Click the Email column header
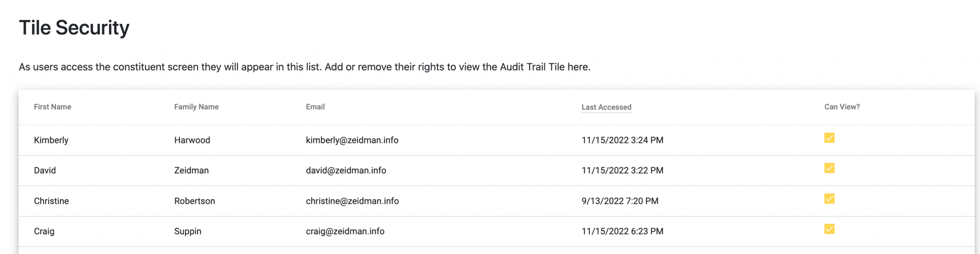The image size is (980, 254). tap(315, 107)
